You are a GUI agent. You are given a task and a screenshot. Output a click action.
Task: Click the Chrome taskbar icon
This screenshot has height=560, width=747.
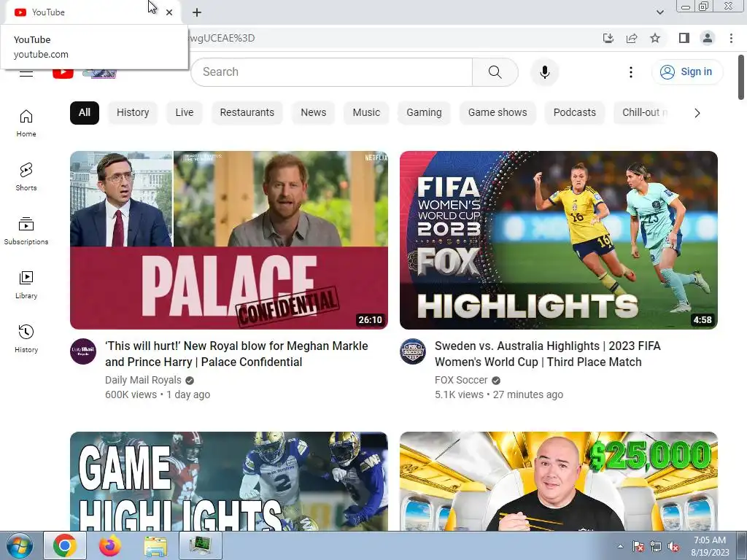(x=65, y=545)
